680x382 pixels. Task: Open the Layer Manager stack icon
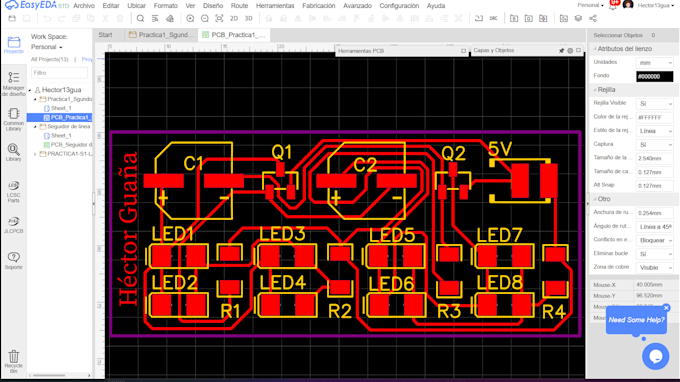point(578,19)
